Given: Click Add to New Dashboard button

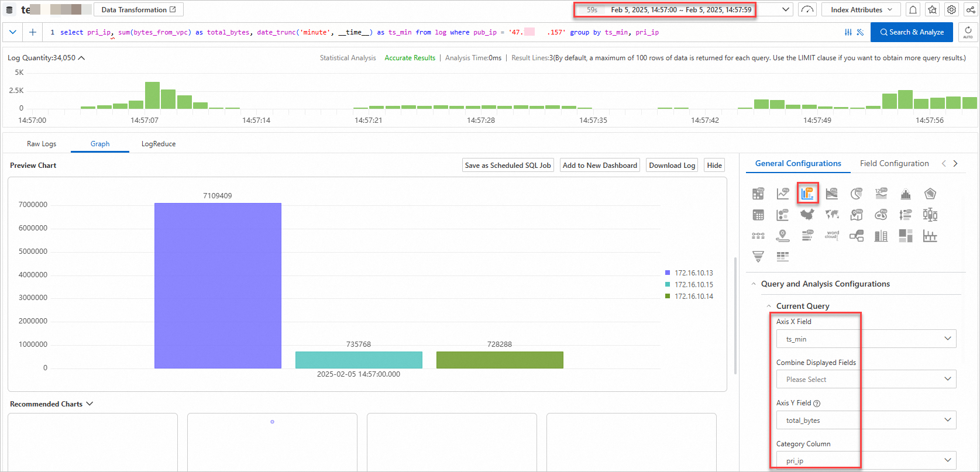Looking at the screenshot, I should [x=600, y=166].
